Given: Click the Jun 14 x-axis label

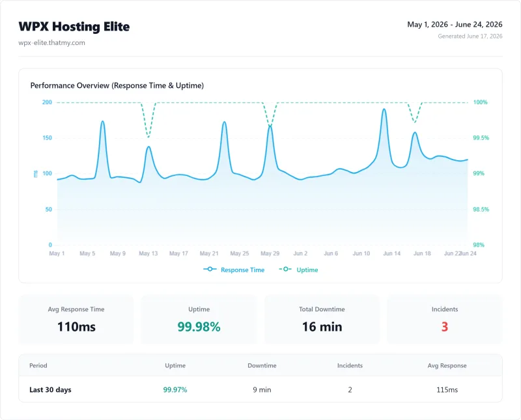Looking at the screenshot, I should click(x=392, y=253).
